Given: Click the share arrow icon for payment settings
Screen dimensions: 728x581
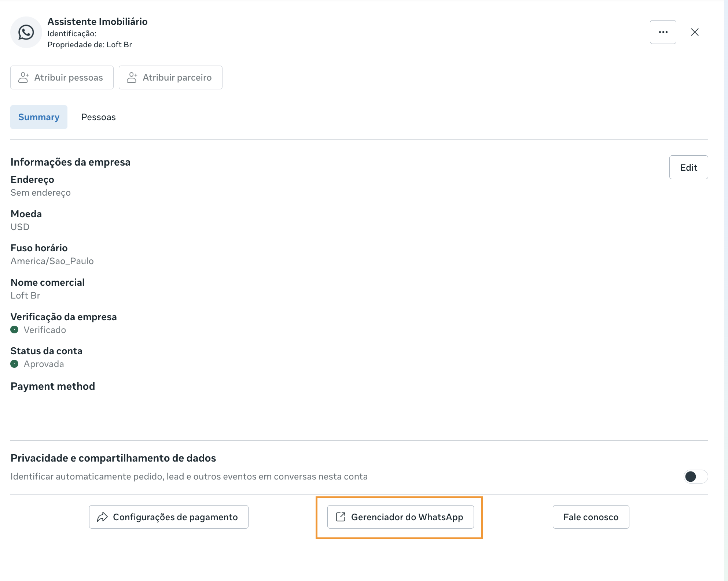Looking at the screenshot, I should pyautogui.click(x=102, y=517).
